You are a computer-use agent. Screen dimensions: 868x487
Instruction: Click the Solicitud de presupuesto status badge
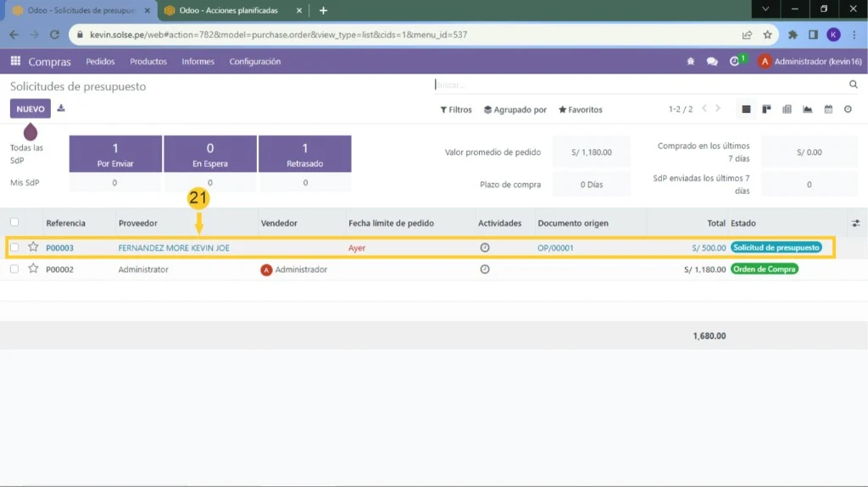[x=776, y=247]
